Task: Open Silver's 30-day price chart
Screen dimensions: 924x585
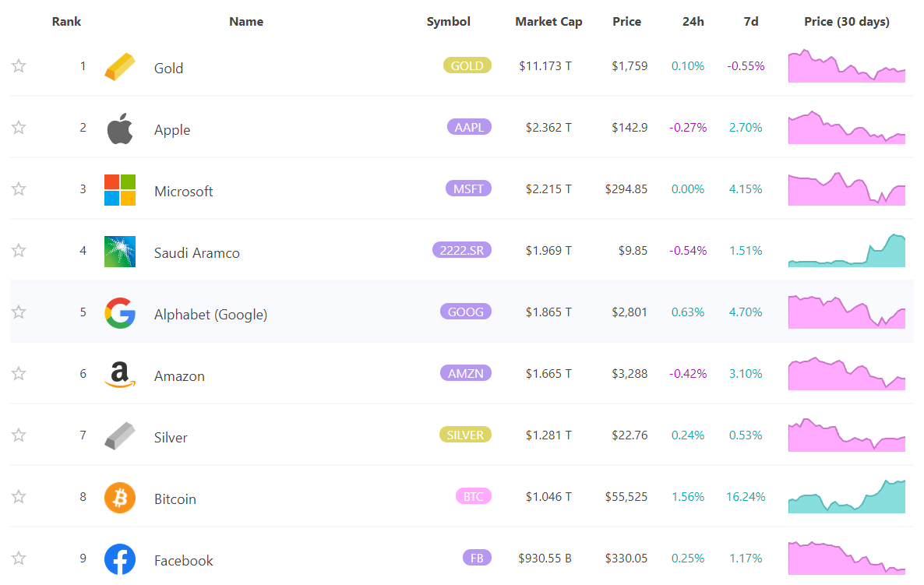Action: pos(847,435)
